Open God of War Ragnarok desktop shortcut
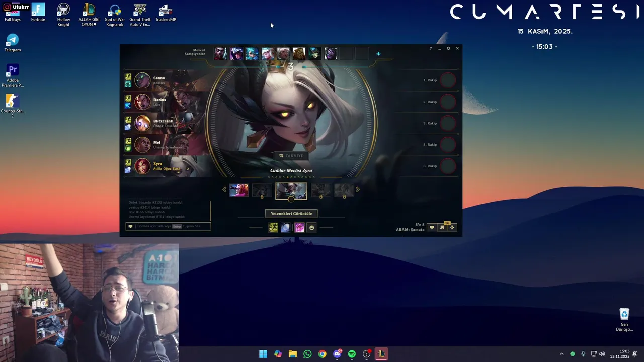644x362 pixels. pos(114,15)
